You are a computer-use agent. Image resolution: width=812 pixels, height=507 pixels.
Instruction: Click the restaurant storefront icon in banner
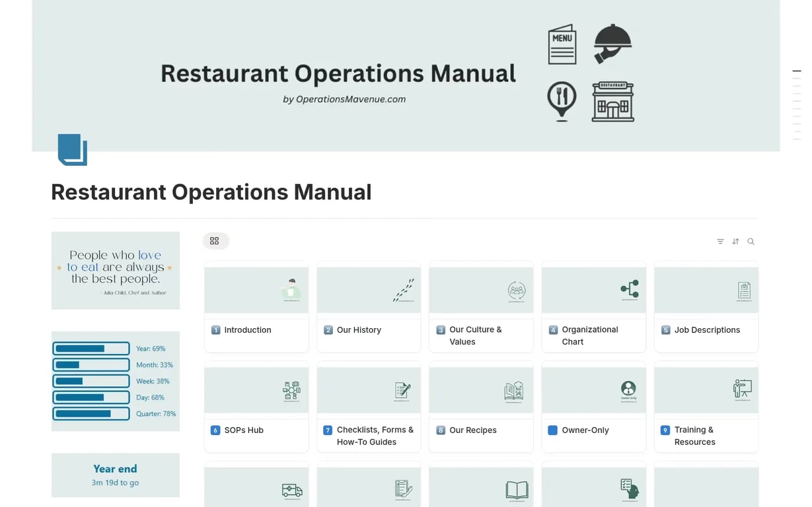pos(613,102)
